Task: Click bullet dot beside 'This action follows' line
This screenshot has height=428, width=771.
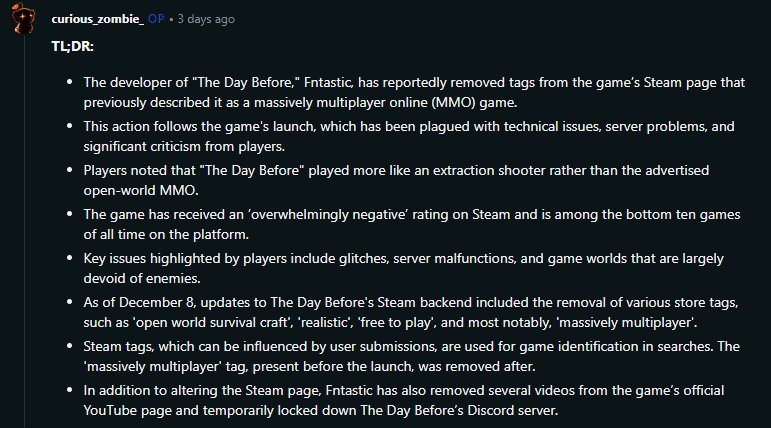Action: coord(70,126)
